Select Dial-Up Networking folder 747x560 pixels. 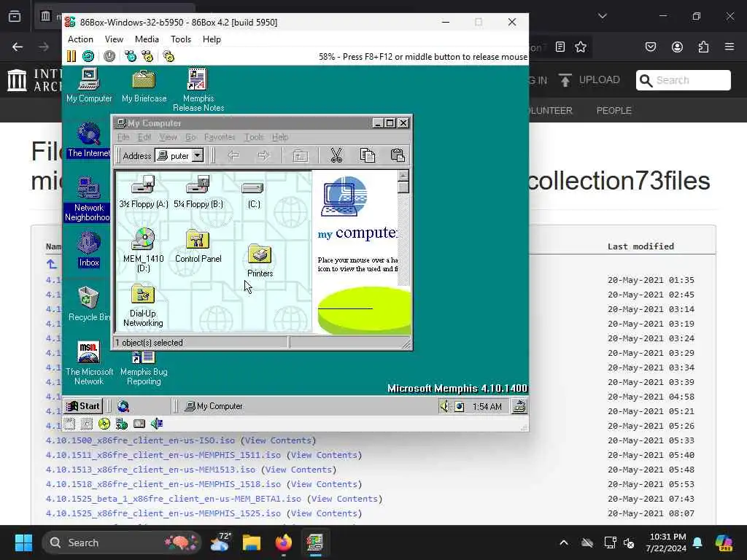[143, 306]
